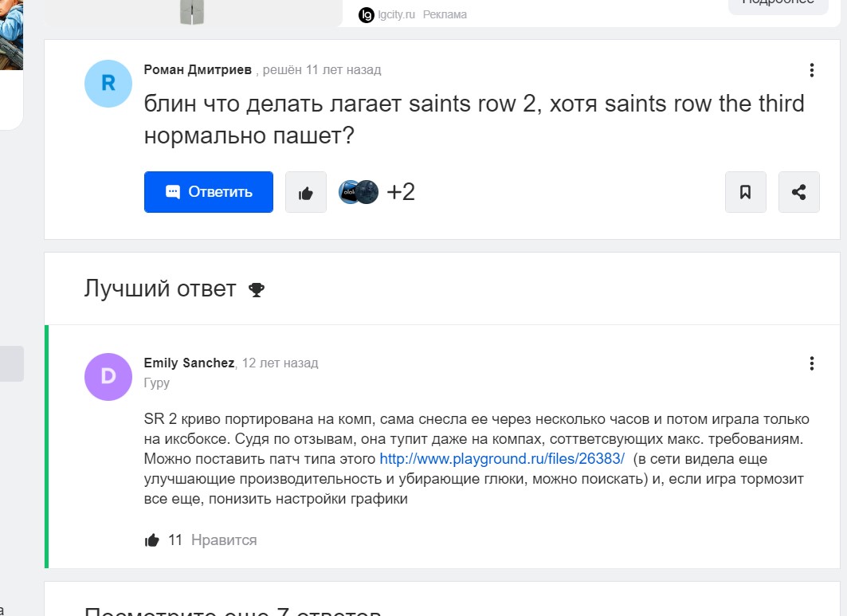Click the Лучший ответ heading
The width and height of the screenshot is (847, 616).
point(160,288)
